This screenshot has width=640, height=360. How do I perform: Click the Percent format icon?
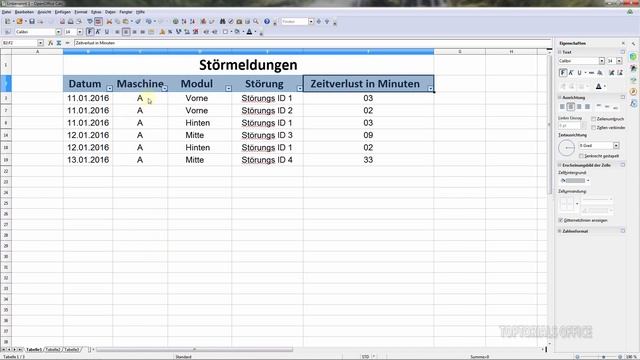coord(170,32)
